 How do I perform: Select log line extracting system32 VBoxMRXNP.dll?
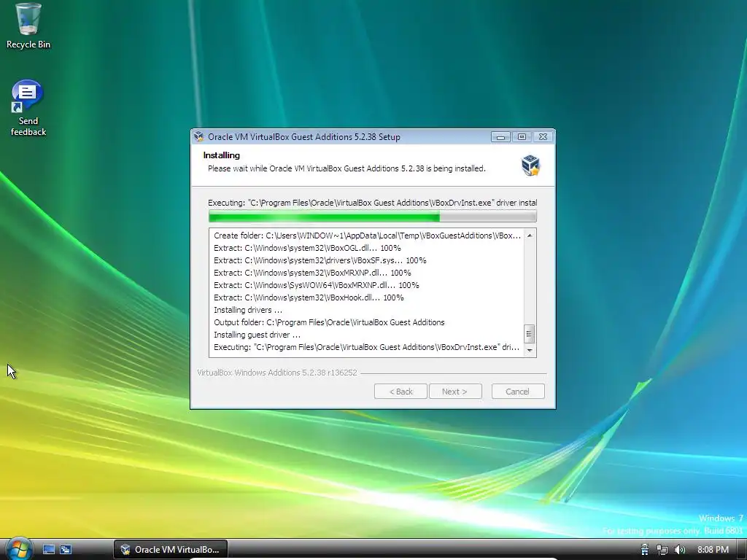pos(312,273)
